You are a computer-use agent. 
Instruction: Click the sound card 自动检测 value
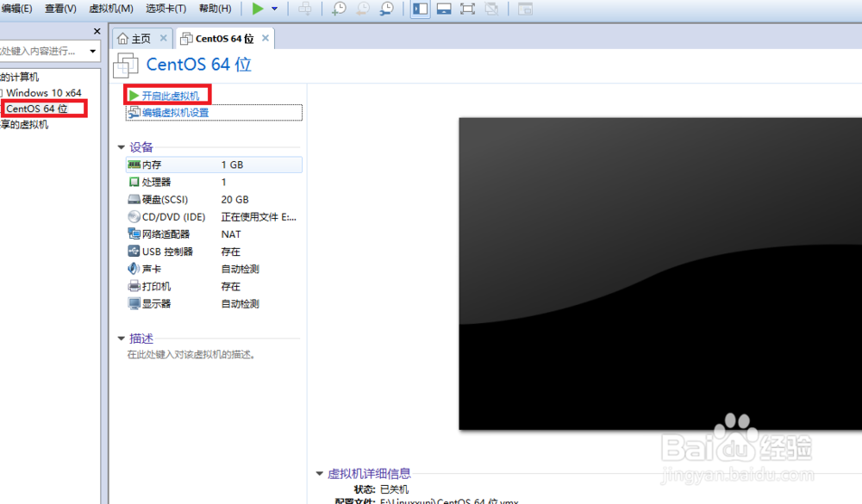point(240,269)
